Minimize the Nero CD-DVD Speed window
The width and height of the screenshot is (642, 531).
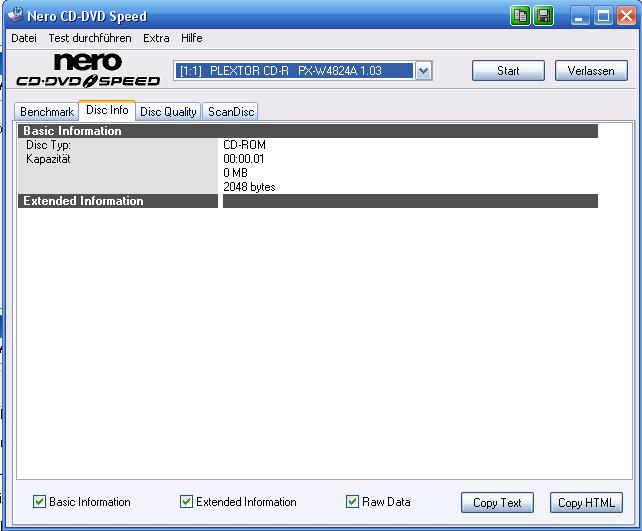coord(579,16)
